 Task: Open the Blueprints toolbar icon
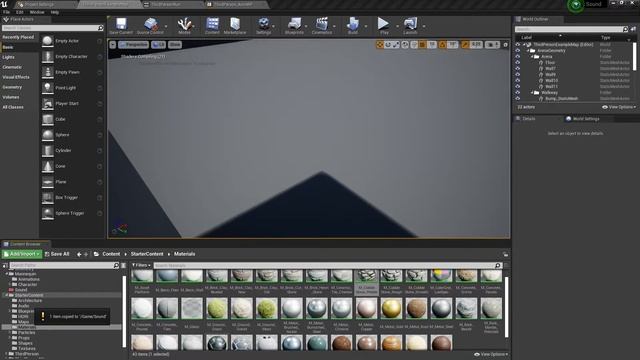tap(294, 26)
